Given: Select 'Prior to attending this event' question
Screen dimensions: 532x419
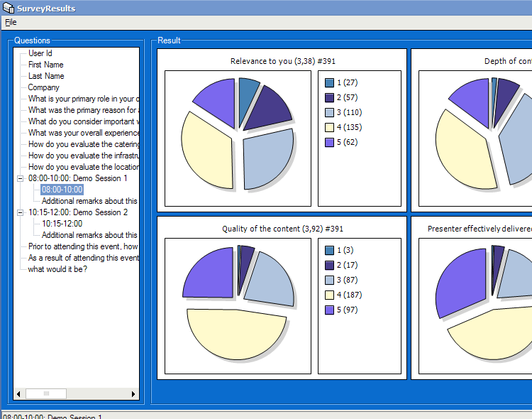Looking at the screenshot, I should click(x=84, y=246).
